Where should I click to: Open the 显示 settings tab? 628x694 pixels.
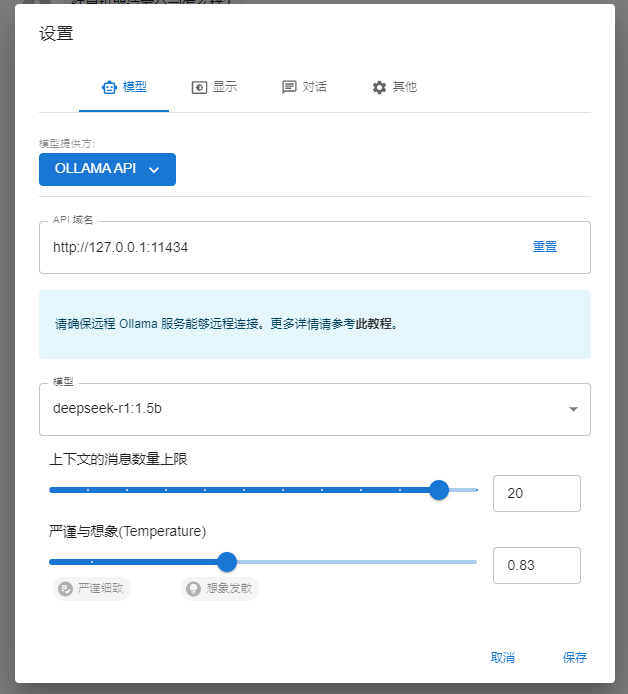(214, 87)
